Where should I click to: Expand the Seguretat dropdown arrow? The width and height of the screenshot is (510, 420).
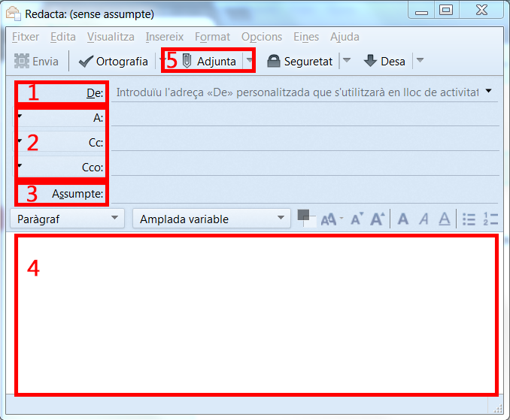pyautogui.click(x=346, y=62)
